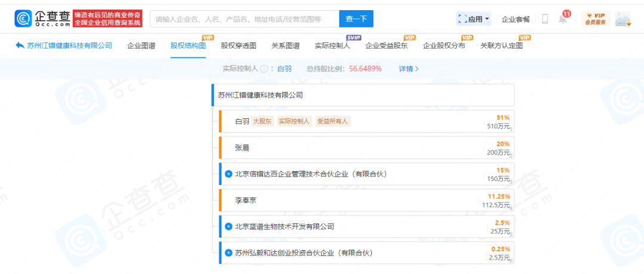The width and height of the screenshot is (644, 274).
Task: Click the 112.5万元 amount
Action: (x=496, y=205)
